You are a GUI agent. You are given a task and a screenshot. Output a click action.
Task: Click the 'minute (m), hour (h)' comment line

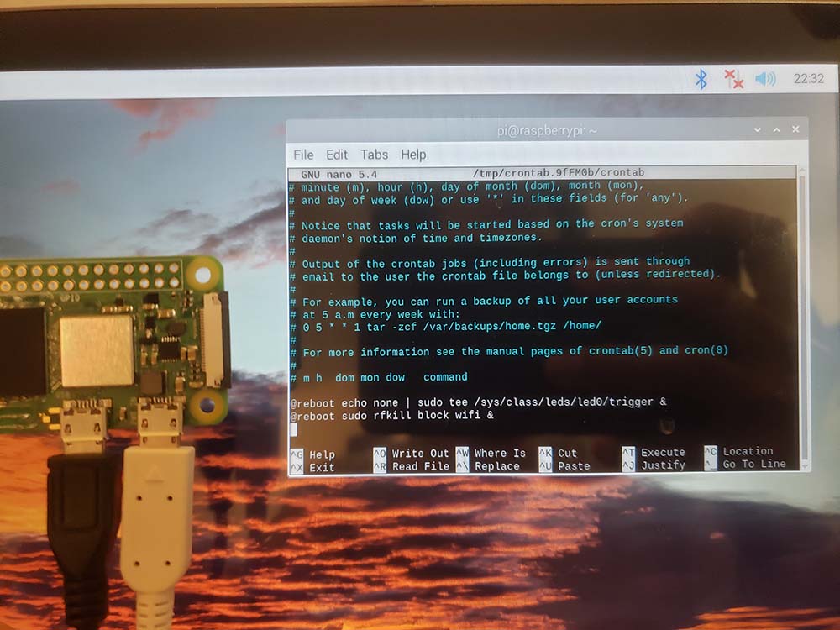466,186
